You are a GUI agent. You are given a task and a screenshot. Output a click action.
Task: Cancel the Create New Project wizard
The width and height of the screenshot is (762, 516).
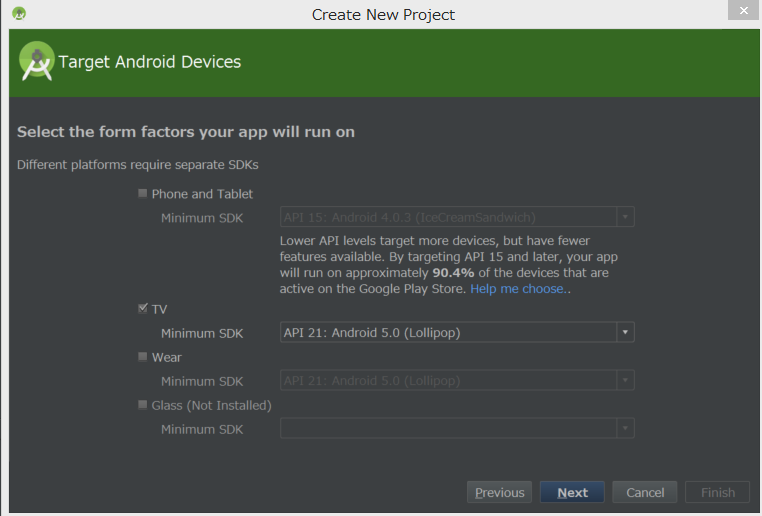pos(645,492)
